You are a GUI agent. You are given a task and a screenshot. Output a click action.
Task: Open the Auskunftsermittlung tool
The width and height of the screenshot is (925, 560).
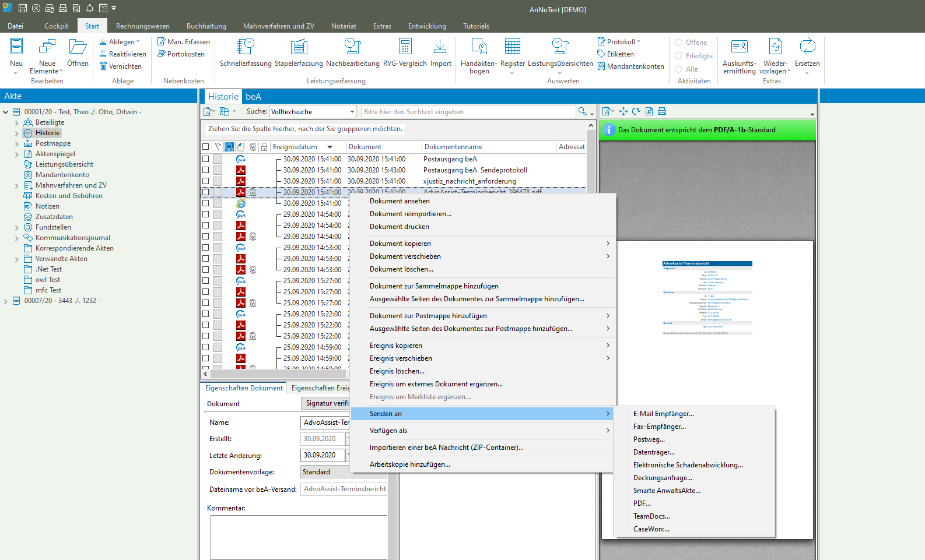click(x=739, y=47)
